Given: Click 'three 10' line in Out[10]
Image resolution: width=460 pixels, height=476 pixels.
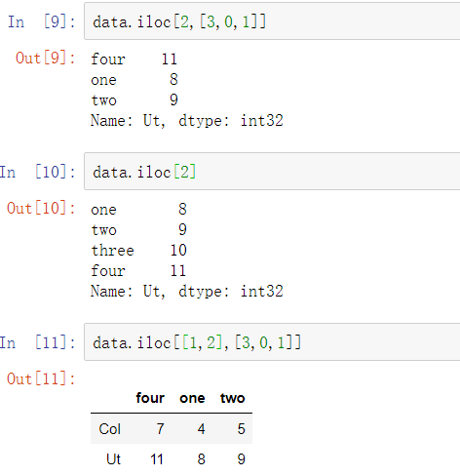Looking at the screenshot, I should pyautogui.click(x=139, y=251).
